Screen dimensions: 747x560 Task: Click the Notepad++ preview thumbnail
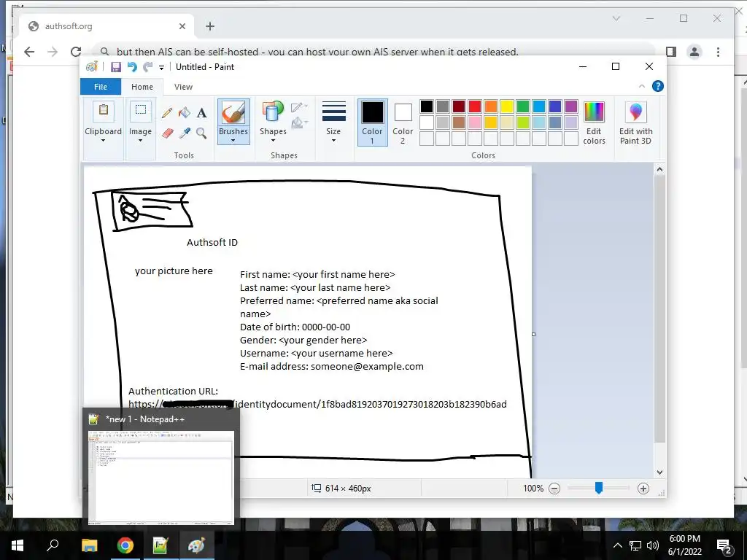point(161,477)
